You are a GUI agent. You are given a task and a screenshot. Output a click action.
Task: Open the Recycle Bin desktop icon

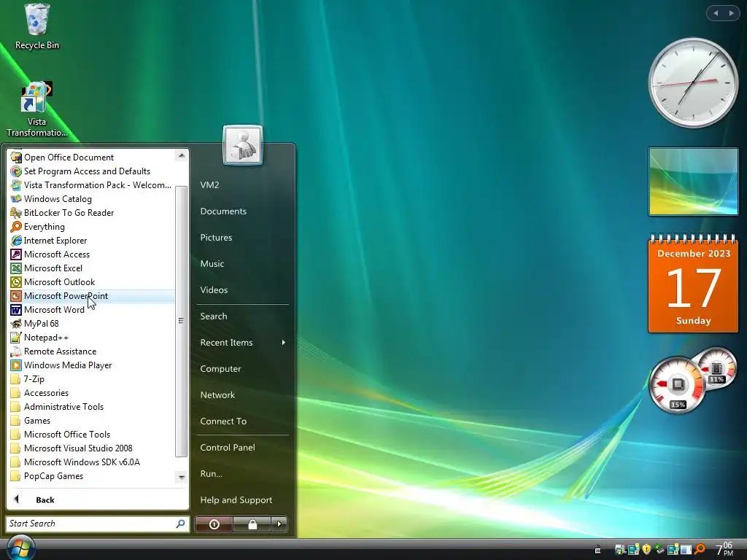coord(36,27)
